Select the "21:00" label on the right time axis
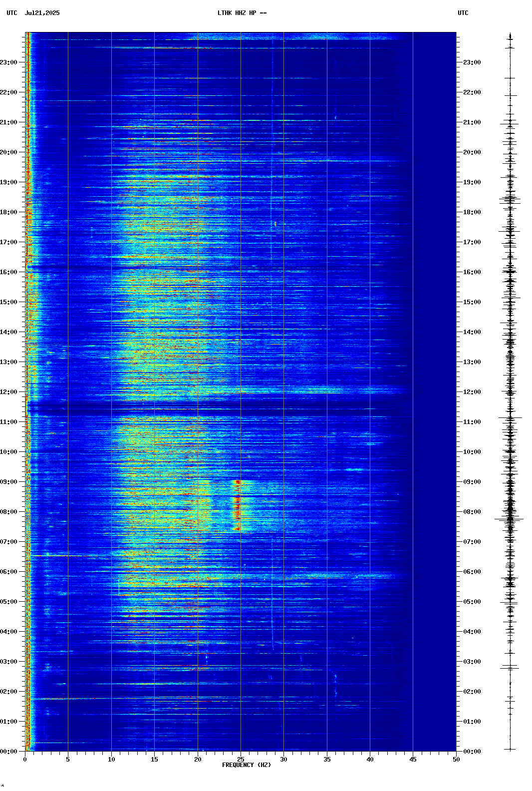The height and width of the screenshot is (791, 532). (472, 122)
